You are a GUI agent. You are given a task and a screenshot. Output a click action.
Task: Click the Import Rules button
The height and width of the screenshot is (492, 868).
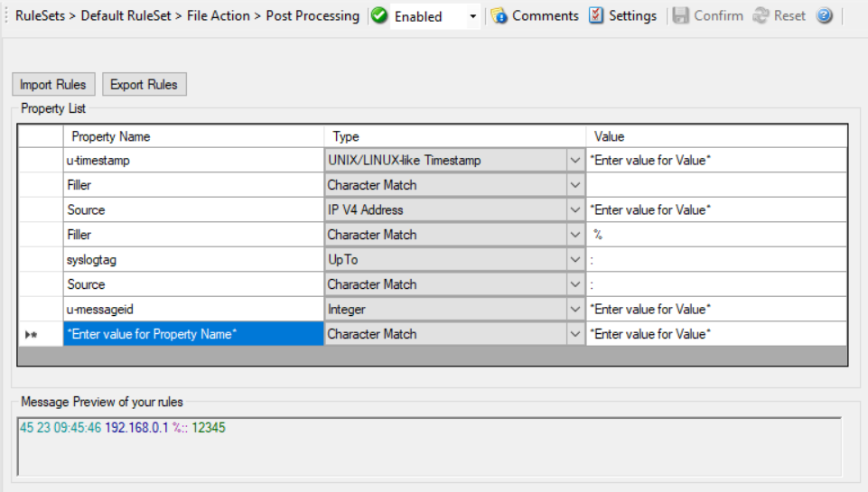point(52,85)
